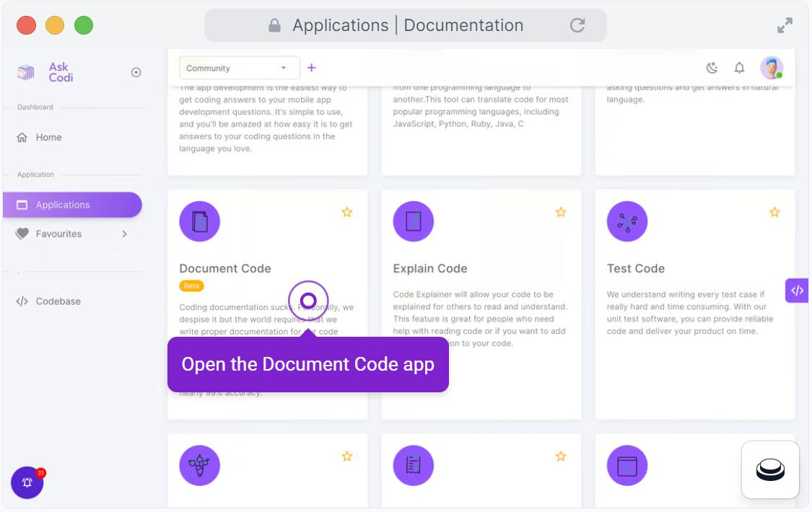Viewport: 812px width, 512px height.
Task: Click the Document Code app icon
Action: coord(199,221)
